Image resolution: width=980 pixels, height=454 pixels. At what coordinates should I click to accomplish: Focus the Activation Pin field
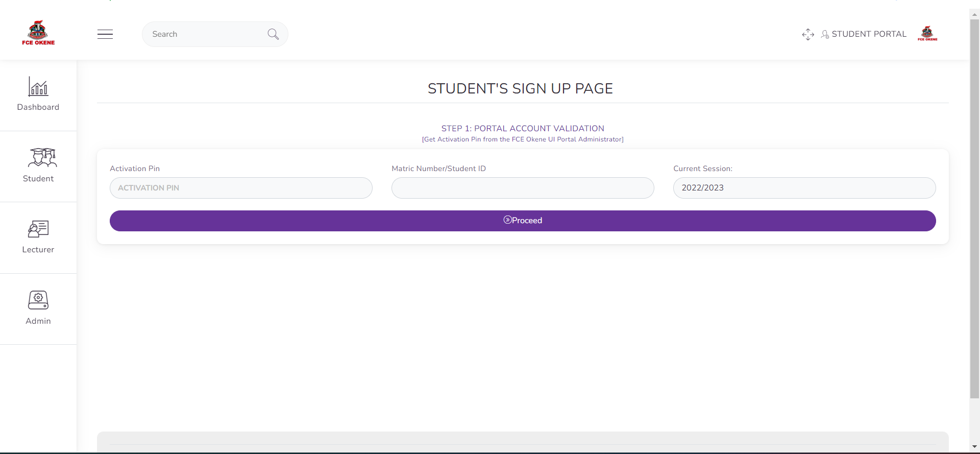tap(241, 188)
